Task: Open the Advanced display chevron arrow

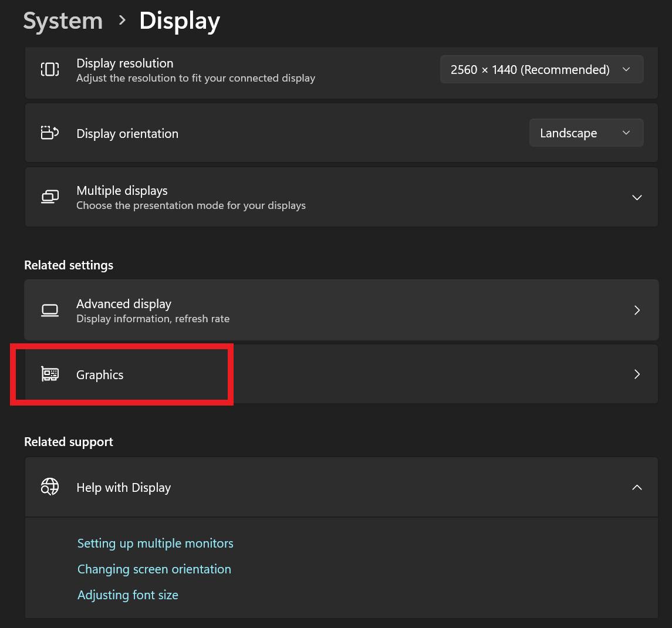Action: 637,310
